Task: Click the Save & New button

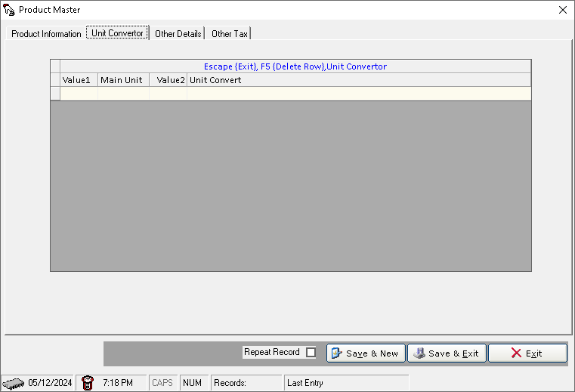Action: (366, 353)
